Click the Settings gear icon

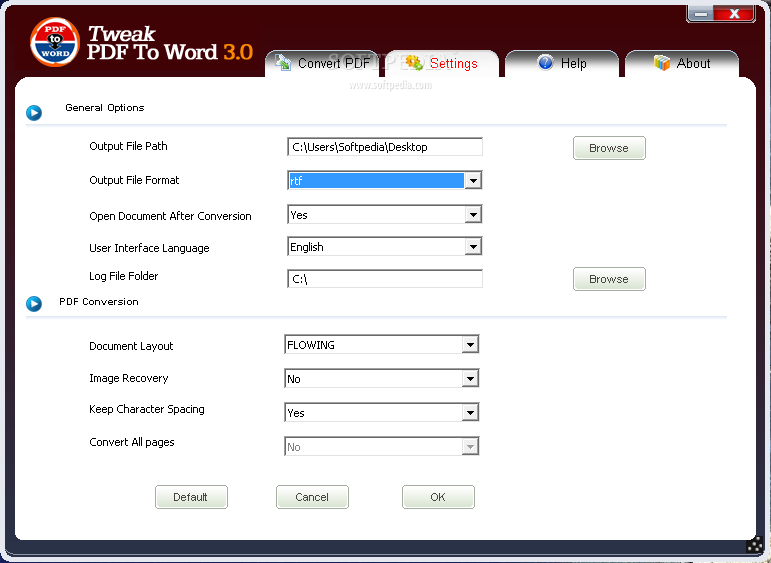point(415,62)
